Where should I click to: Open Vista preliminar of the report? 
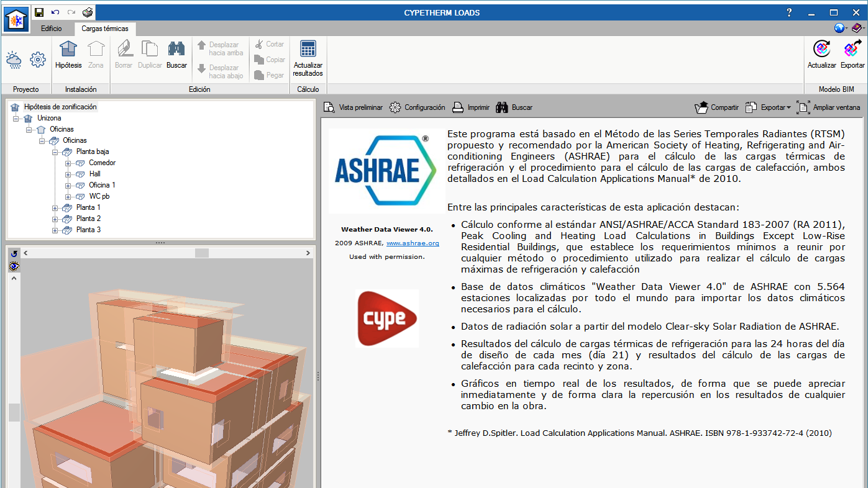(353, 107)
